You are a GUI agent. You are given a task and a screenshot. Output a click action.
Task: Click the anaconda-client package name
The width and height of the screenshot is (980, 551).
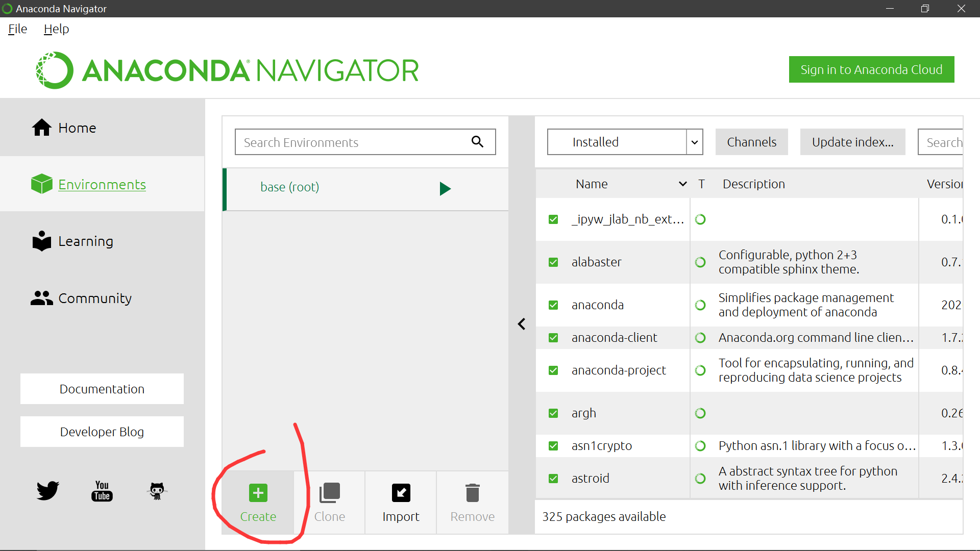pos(614,338)
